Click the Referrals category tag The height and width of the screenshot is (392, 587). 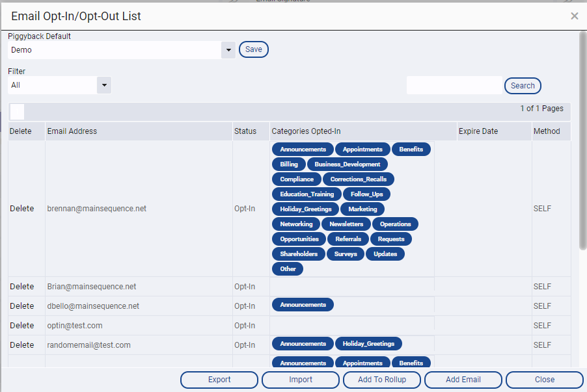coord(348,239)
